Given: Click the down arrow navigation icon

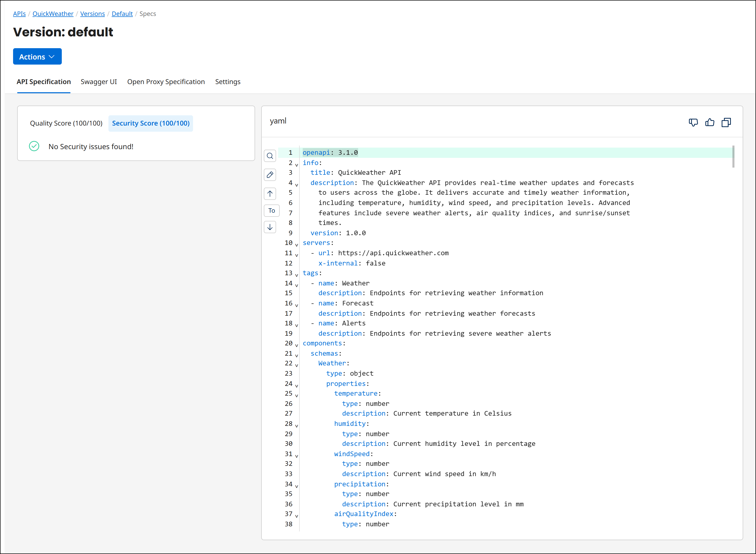Looking at the screenshot, I should (270, 227).
